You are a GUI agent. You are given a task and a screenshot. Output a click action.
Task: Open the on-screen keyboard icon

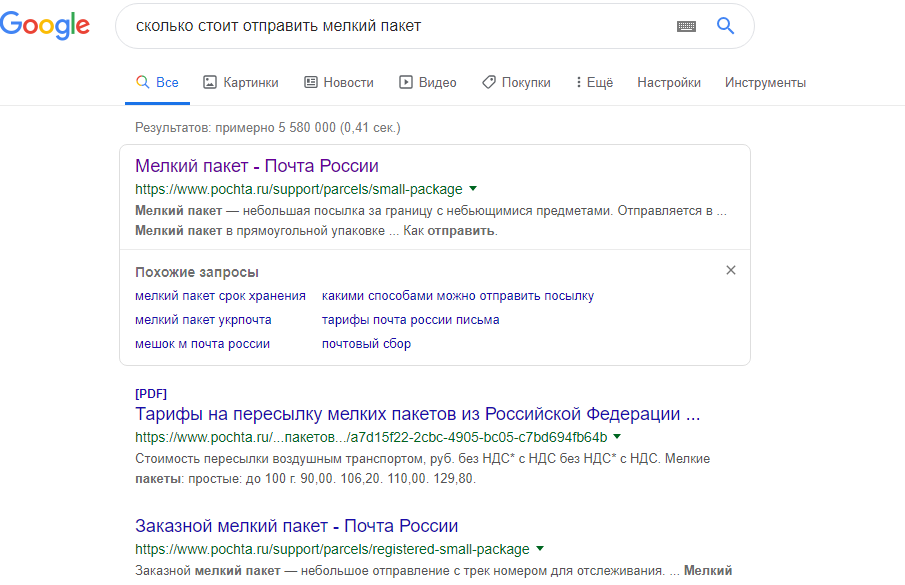(686, 26)
